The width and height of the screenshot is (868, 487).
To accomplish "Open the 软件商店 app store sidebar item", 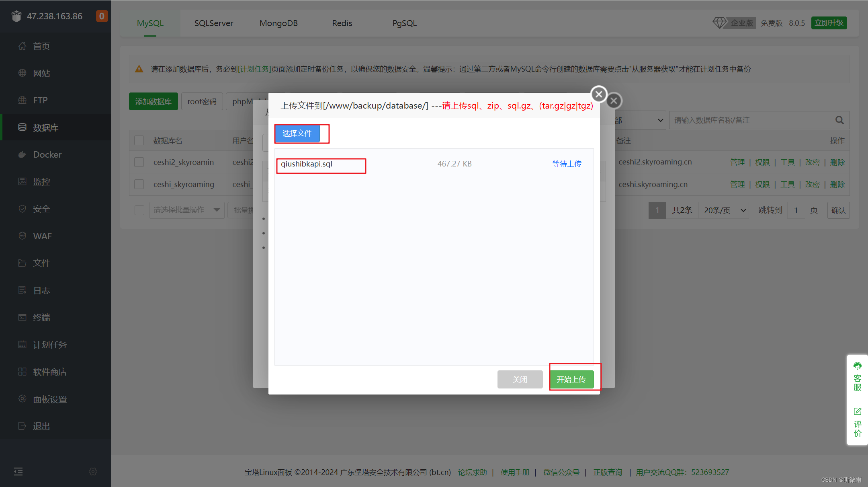I will tap(55, 372).
